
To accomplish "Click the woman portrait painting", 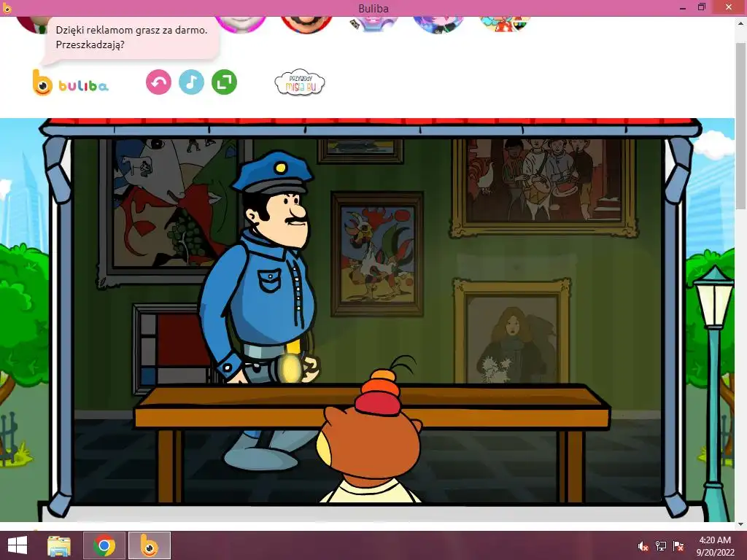I will click(512, 332).
